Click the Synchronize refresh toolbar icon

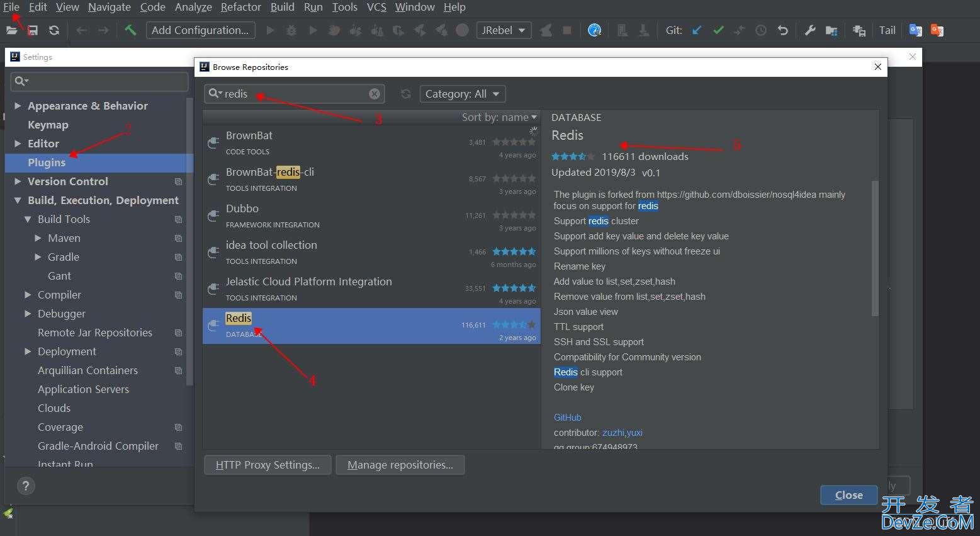pyautogui.click(x=54, y=30)
